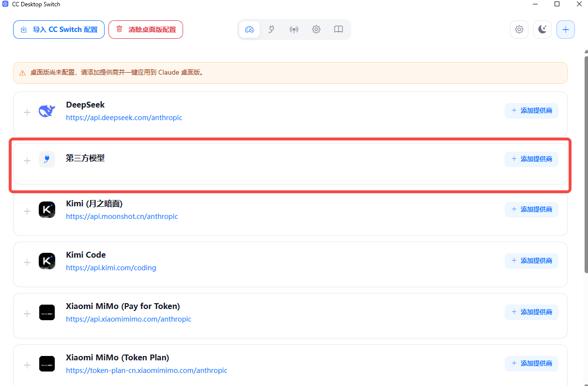
Task: Click the trash icon in 清除 button
Action: click(x=119, y=29)
